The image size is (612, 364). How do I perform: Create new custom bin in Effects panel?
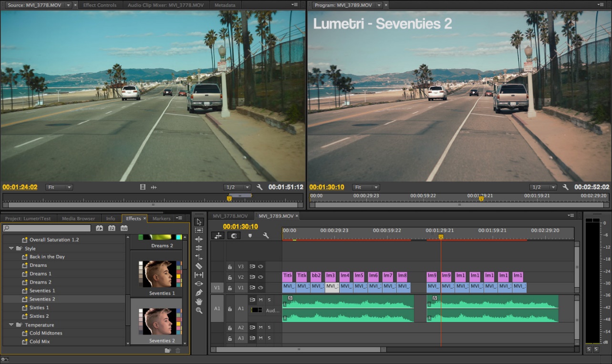168,350
